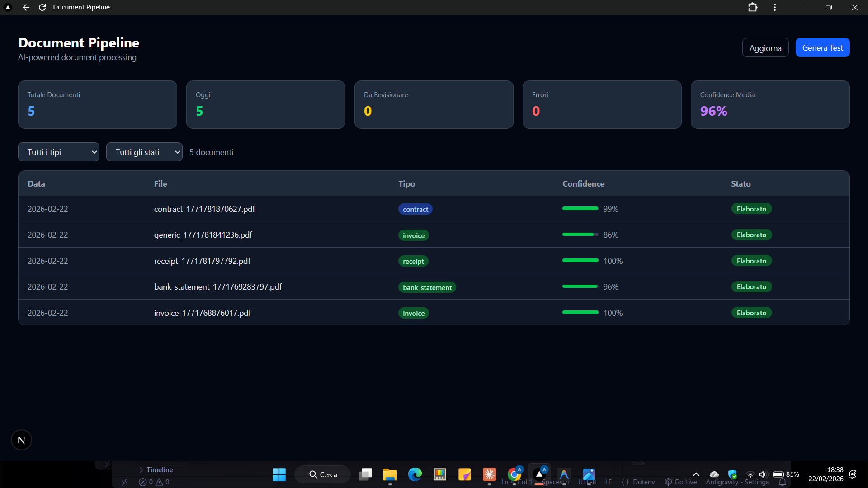Open contract_1771781870627.pdf row

[x=204, y=209]
